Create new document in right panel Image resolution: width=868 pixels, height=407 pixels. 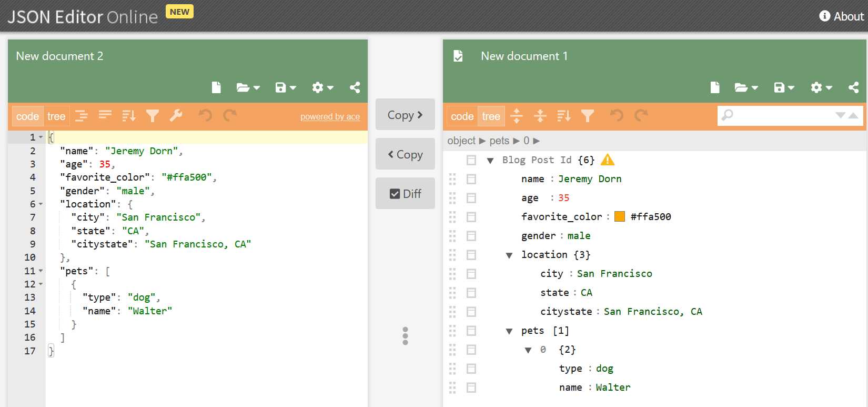coord(715,87)
